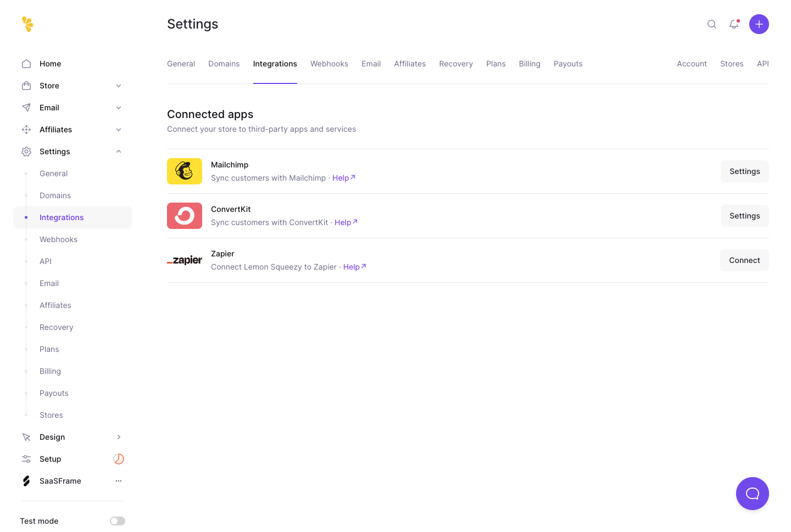Screen dimensions: 791x532
Task: Open ConvertKit Help link
Action: pos(346,222)
